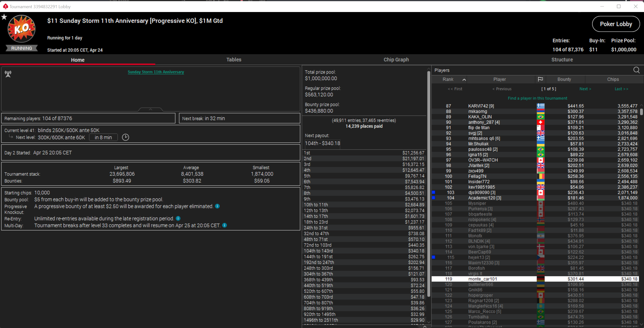Go to the Previous page of players

(x=502, y=89)
